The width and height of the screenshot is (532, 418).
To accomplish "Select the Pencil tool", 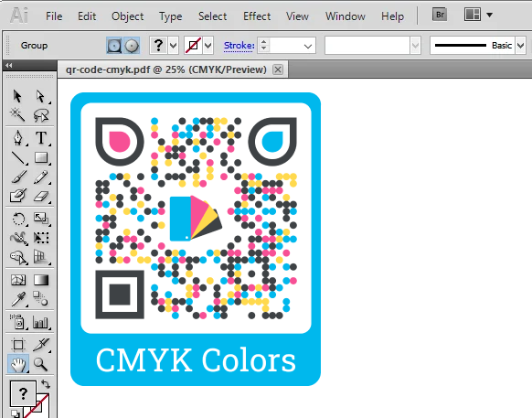I will click(41, 177).
